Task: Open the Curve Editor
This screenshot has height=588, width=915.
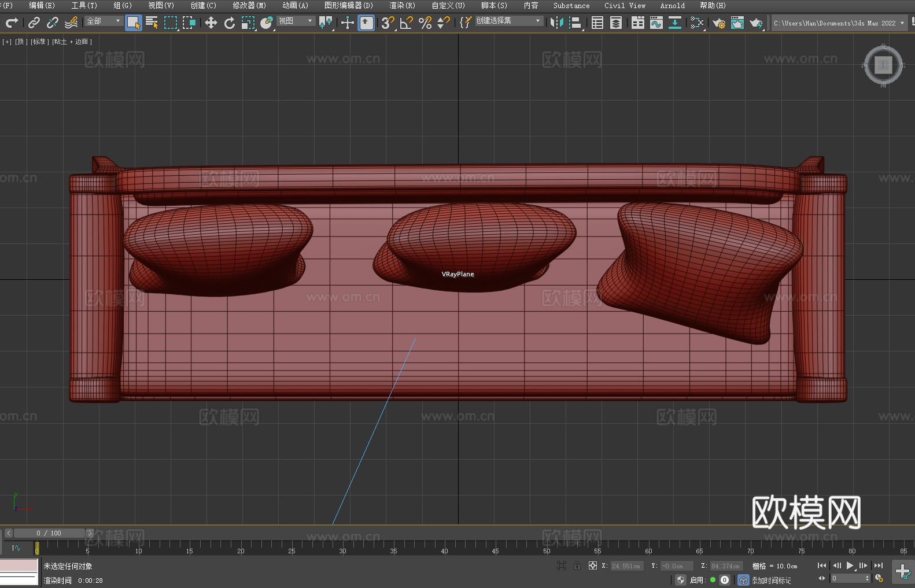Action: click(x=656, y=23)
